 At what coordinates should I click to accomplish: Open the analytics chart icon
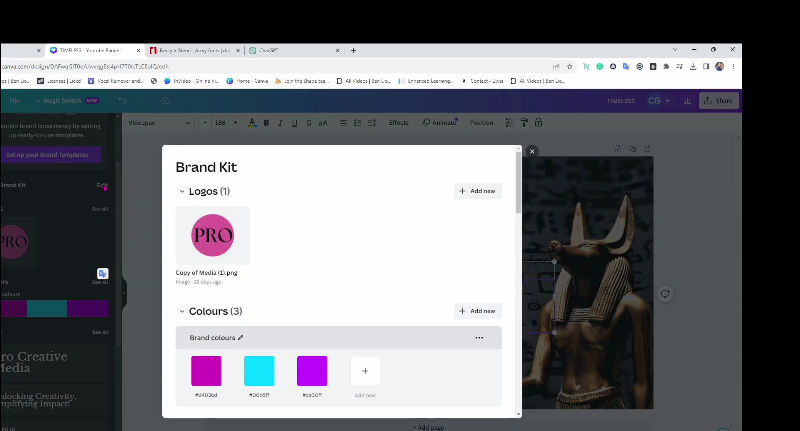[687, 100]
